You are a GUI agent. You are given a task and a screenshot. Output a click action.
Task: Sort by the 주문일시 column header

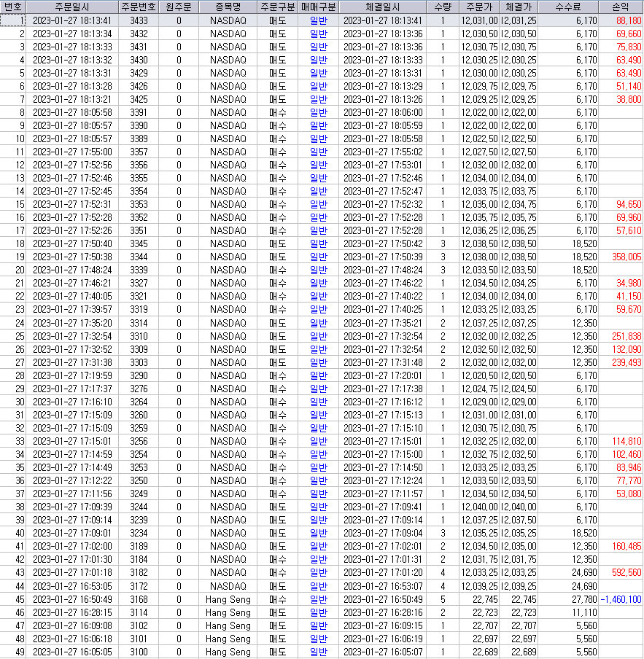tap(72, 7)
